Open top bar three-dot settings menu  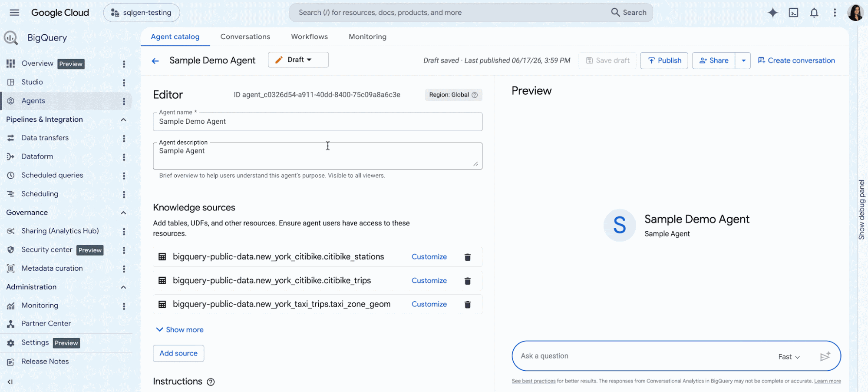(x=835, y=13)
